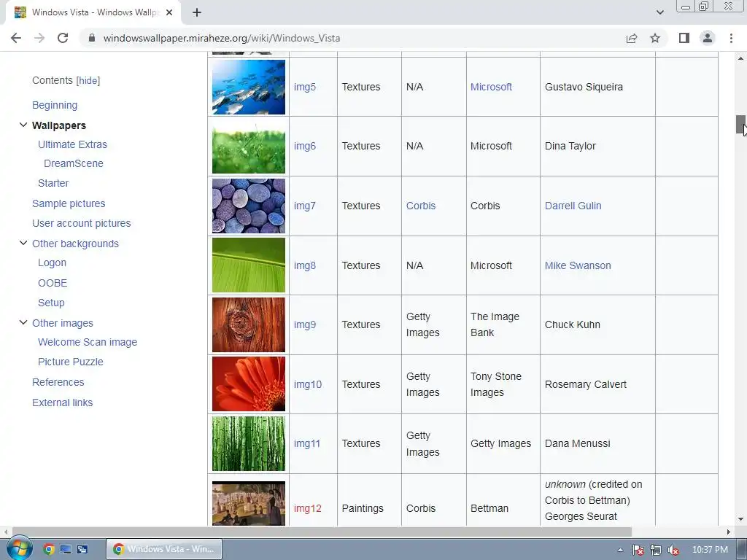Follow the Corbis link in img7 row

pyautogui.click(x=421, y=206)
